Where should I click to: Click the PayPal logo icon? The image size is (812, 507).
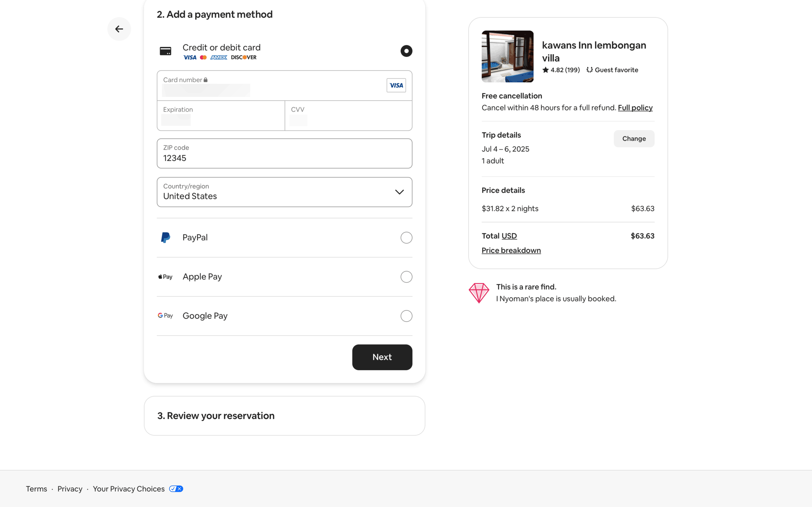pyautogui.click(x=165, y=237)
